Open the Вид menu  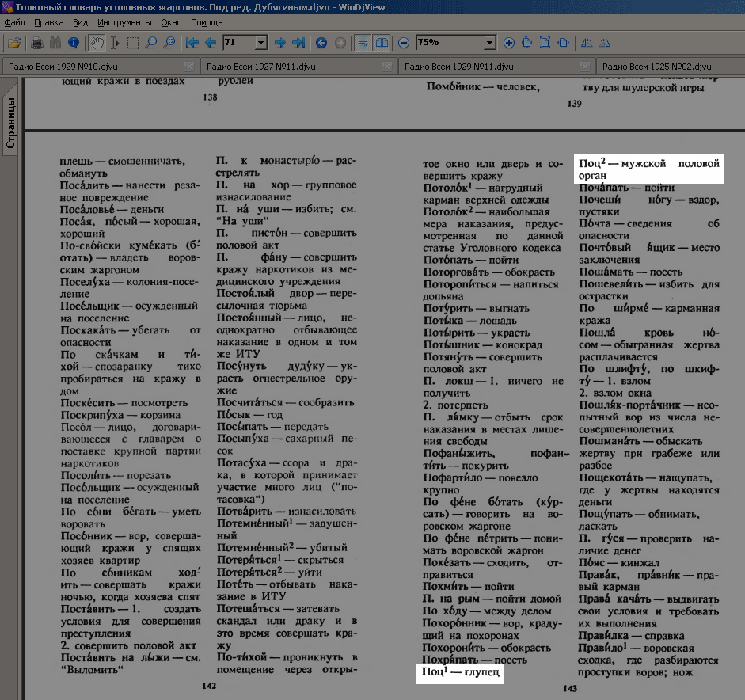click(x=80, y=22)
